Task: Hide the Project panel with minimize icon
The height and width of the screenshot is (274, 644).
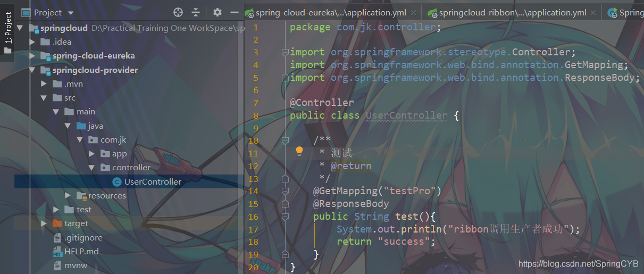Action: (x=234, y=12)
